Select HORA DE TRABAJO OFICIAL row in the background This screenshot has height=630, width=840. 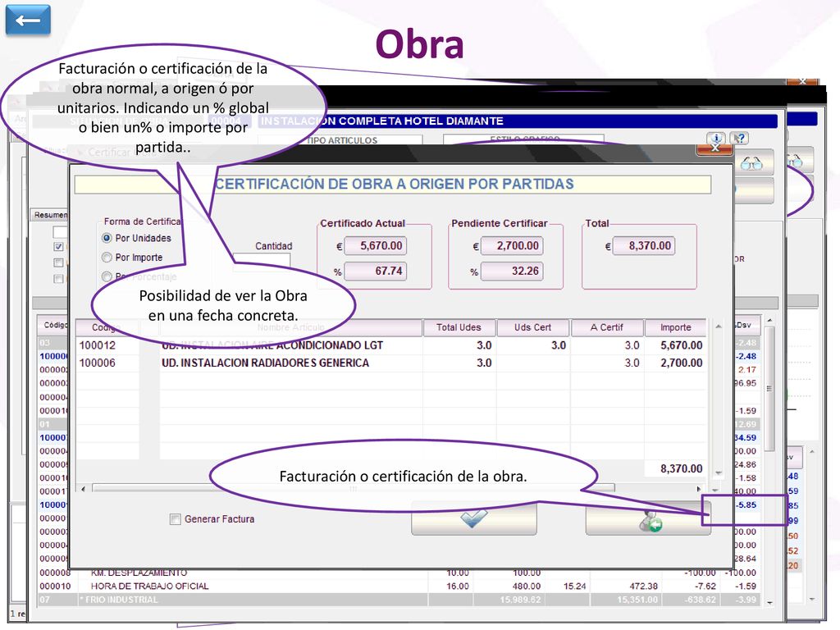point(149,586)
